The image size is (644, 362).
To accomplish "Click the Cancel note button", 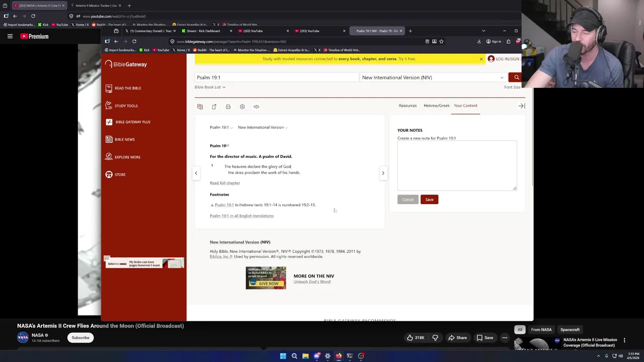I will point(408,200).
